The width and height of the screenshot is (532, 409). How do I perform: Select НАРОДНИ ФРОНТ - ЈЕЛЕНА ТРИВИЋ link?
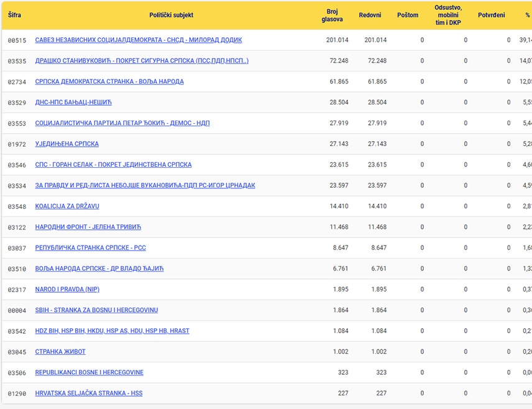(88, 227)
